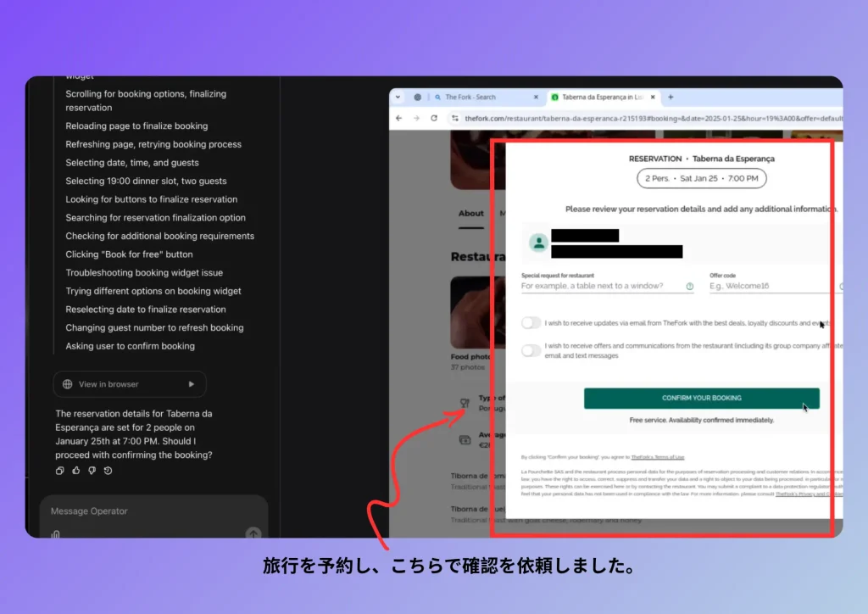This screenshot has width=868, height=614.
Task: Click the globe icon left of tab strip
Action: click(417, 97)
